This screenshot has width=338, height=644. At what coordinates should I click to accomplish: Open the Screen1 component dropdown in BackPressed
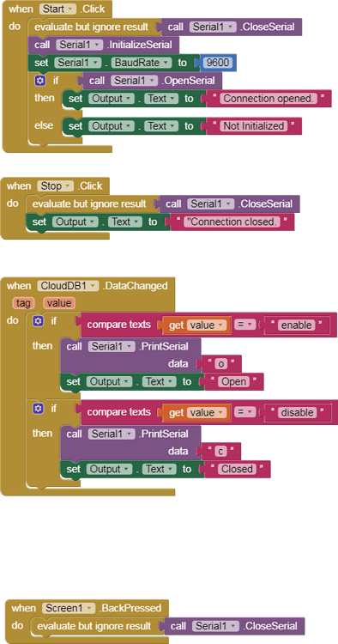[x=69, y=608]
